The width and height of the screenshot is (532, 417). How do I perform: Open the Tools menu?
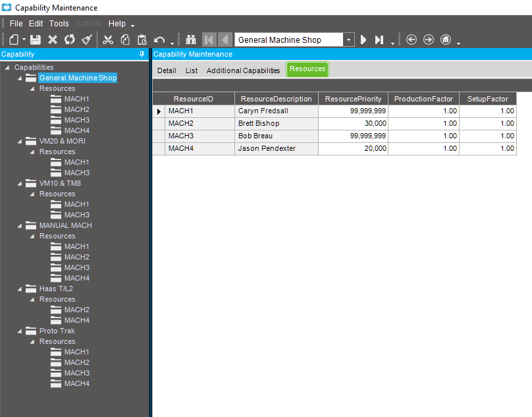59,24
